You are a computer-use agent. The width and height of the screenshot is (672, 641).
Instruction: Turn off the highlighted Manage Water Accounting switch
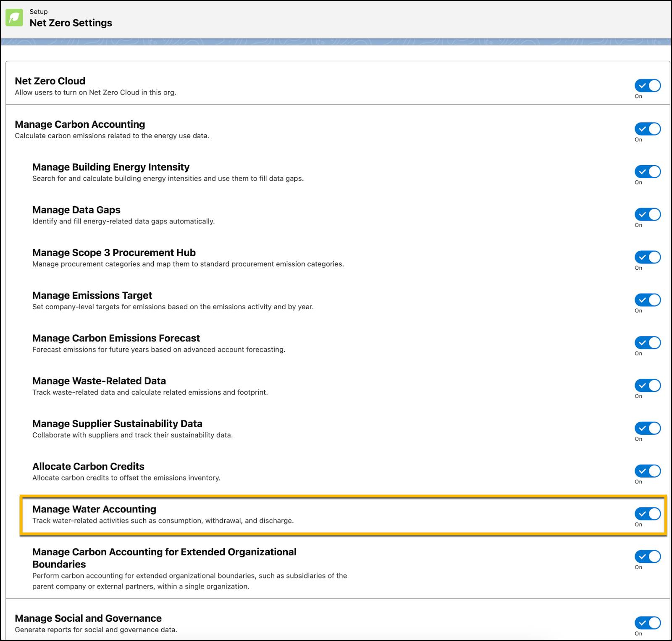(x=647, y=513)
